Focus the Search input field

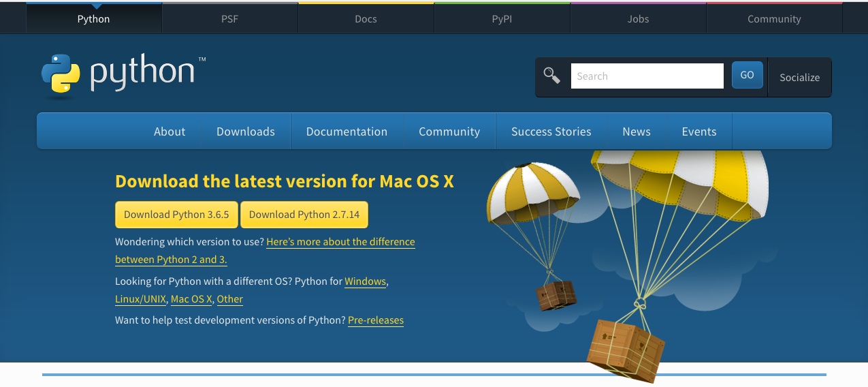[647, 76]
